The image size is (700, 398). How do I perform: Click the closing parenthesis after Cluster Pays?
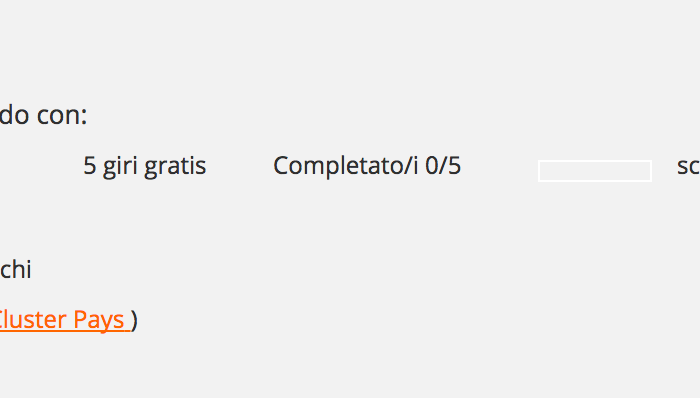[134, 320]
